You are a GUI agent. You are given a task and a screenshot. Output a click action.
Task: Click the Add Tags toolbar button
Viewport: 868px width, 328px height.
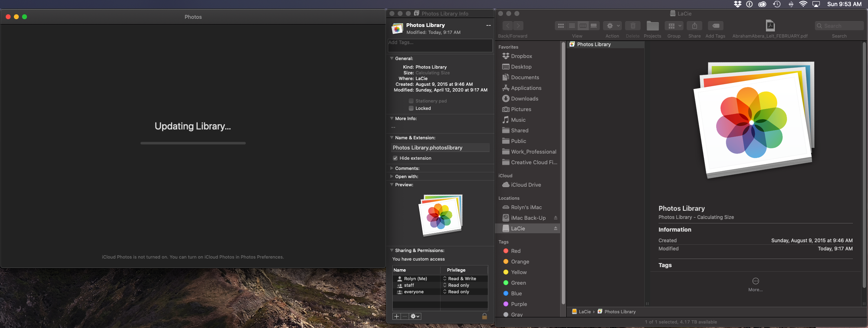tap(715, 26)
